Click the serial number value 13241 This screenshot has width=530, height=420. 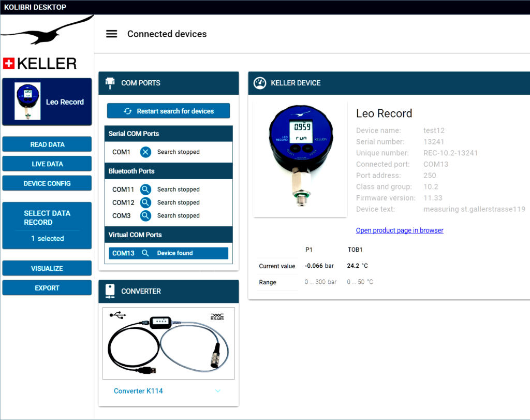tap(434, 142)
